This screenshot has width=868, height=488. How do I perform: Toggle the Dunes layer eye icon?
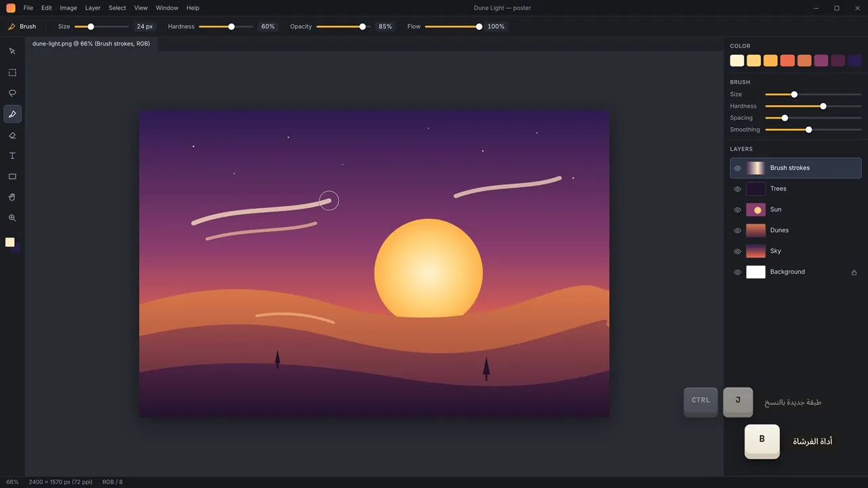click(x=738, y=230)
